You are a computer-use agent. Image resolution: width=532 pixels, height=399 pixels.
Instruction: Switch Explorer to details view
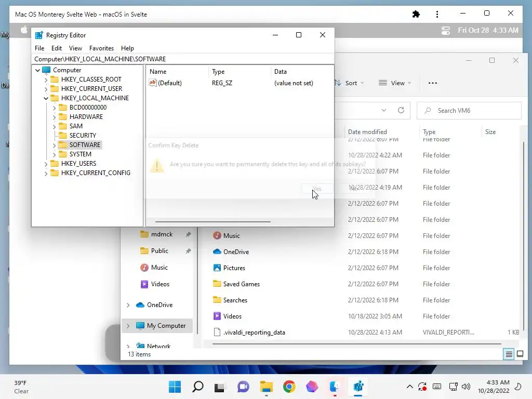click(x=509, y=354)
